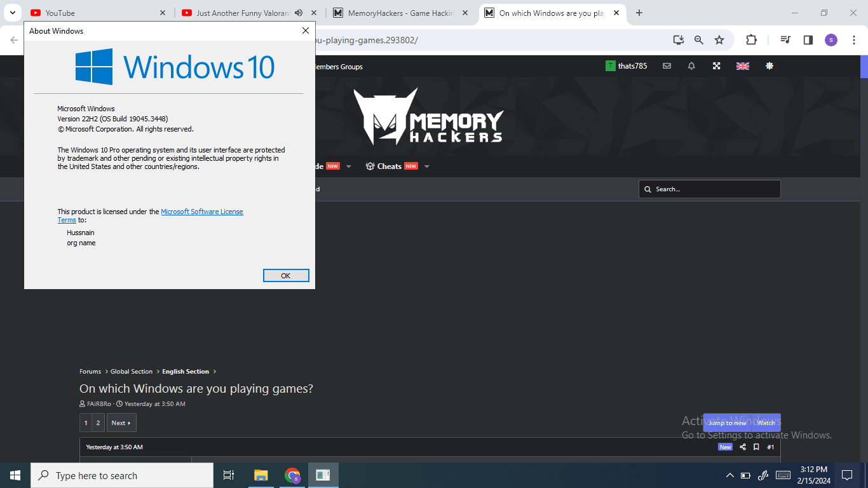Viewport: 868px width, 488px height.
Task: Click the taskbar search box
Action: [122, 475]
